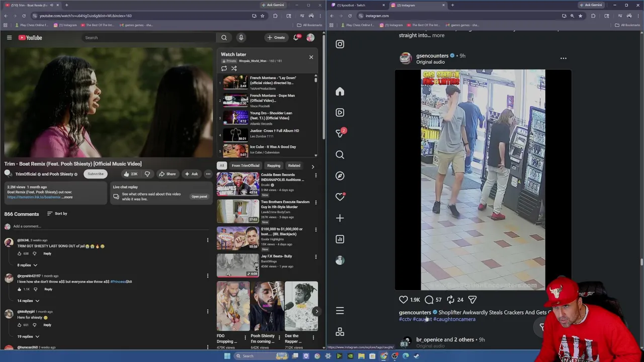
Task: Select the Related filter chip
Action: (294, 165)
